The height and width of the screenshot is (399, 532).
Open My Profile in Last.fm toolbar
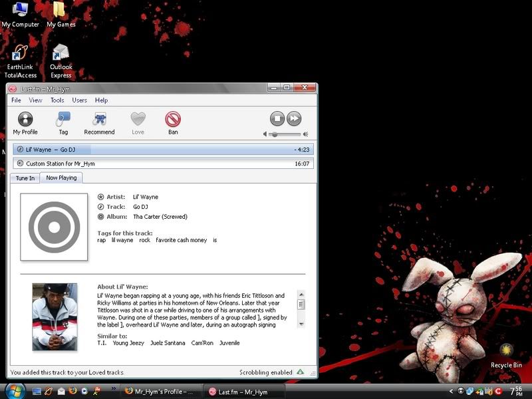[x=25, y=120]
